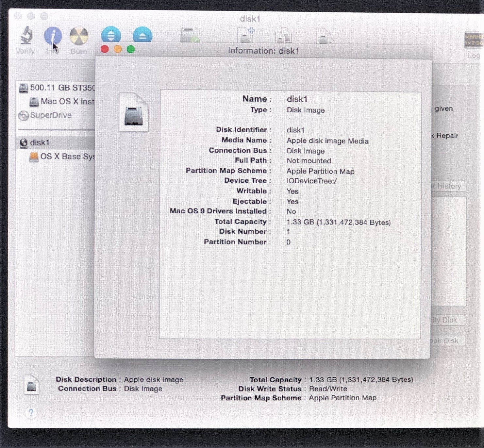Click the Disk Description value Apple disk image
The width and height of the screenshot is (484, 448).
pos(153,380)
